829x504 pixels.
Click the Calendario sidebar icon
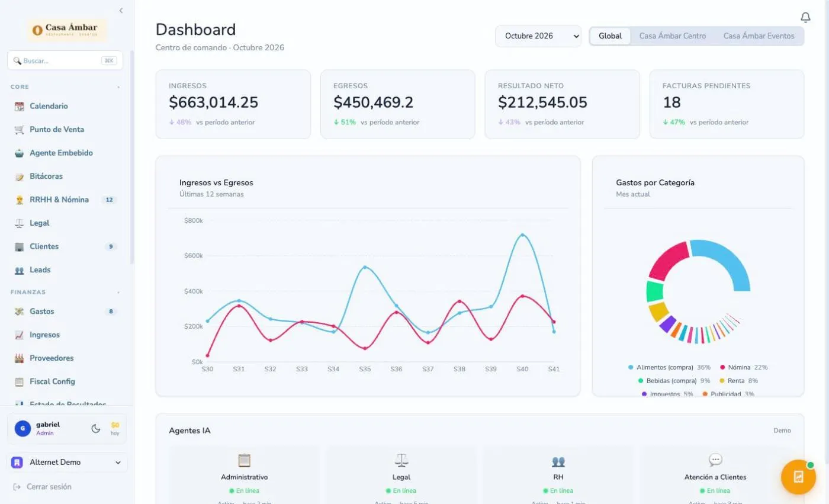[x=19, y=107]
